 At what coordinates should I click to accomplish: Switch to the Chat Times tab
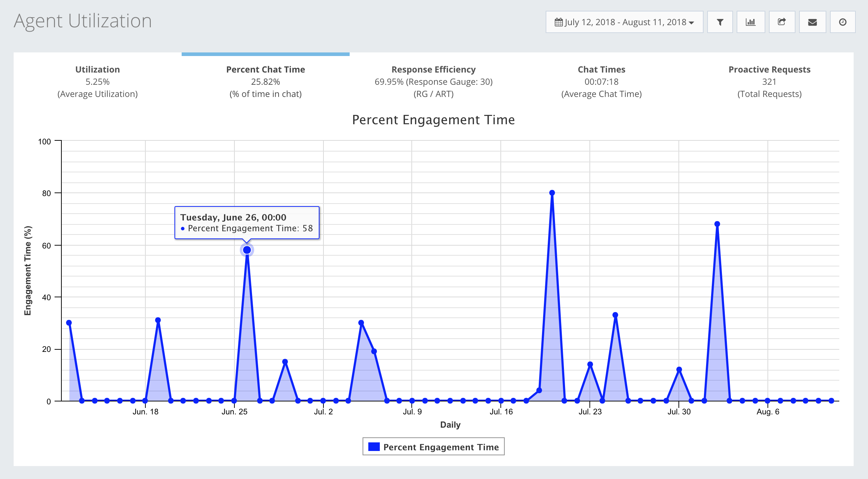tap(601, 82)
